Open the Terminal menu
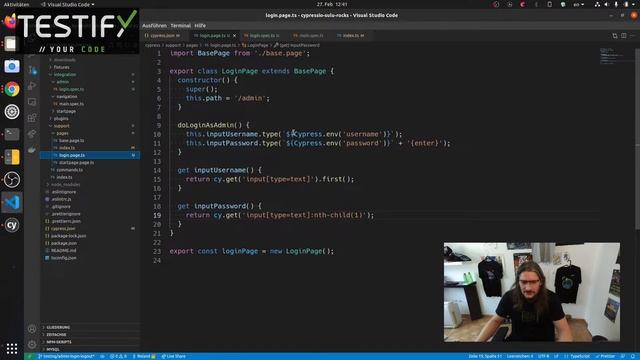The height and width of the screenshot is (360, 640). pos(180,26)
